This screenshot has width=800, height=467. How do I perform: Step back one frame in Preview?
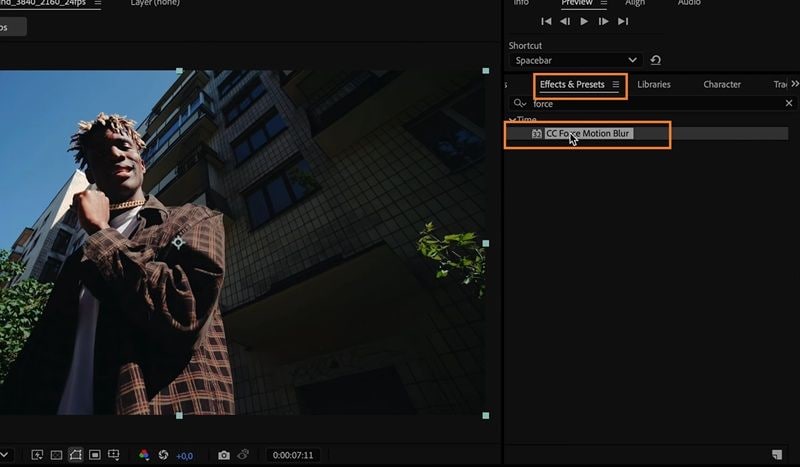click(x=565, y=21)
